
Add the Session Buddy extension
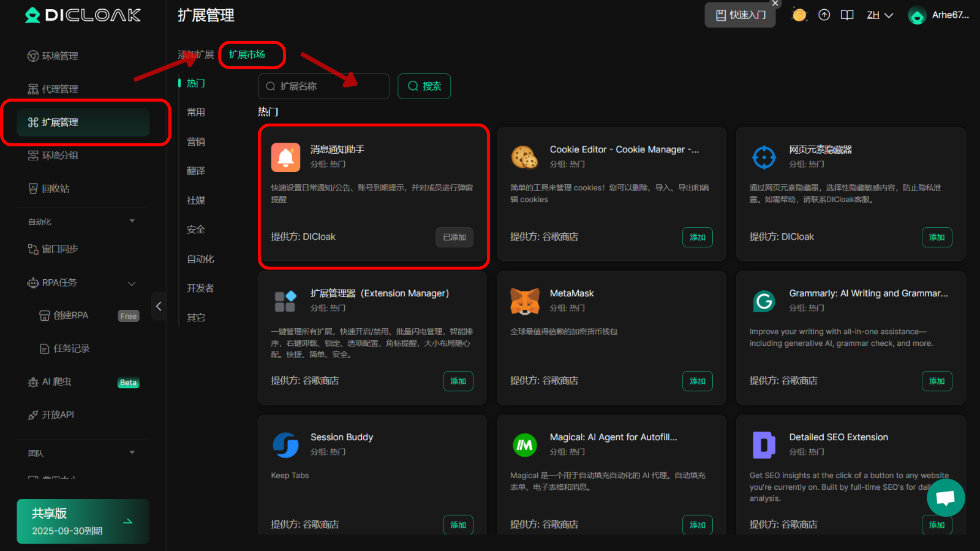458,525
